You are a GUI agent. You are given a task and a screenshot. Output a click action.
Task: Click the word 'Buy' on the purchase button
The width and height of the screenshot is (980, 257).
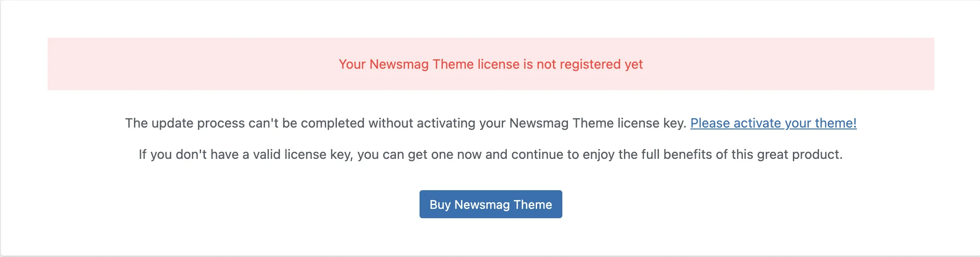tap(440, 205)
